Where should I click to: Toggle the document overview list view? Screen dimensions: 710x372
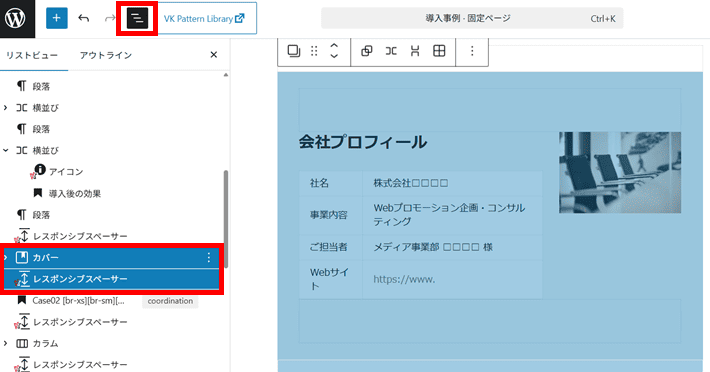click(137, 19)
